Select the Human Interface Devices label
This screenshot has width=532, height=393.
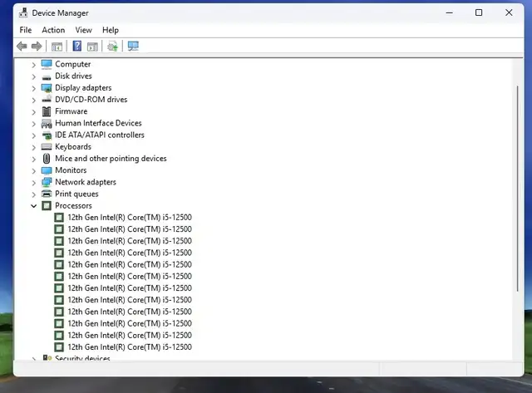tap(98, 123)
